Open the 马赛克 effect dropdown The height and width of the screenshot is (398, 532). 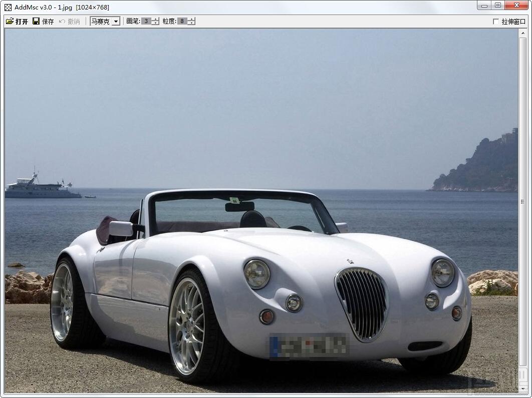tap(116, 22)
